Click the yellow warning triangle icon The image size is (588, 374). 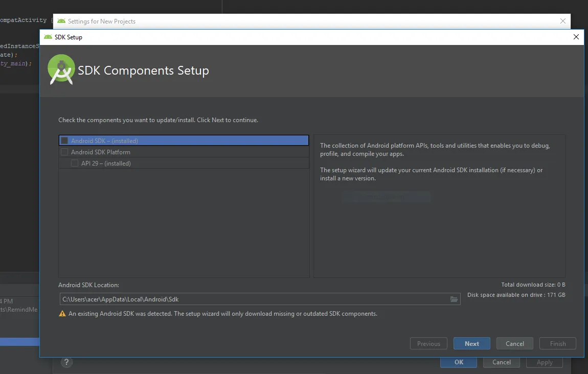click(x=62, y=314)
